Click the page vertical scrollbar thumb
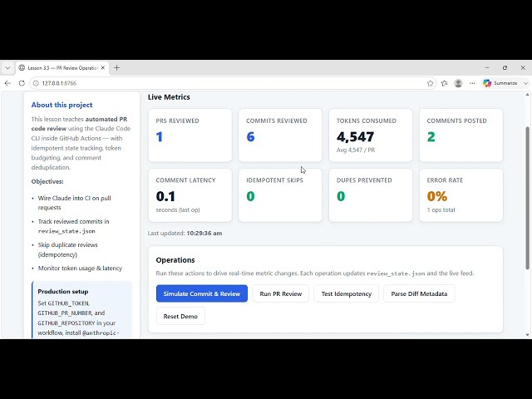The height and width of the screenshot is (399, 532). pyautogui.click(x=527, y=198)
